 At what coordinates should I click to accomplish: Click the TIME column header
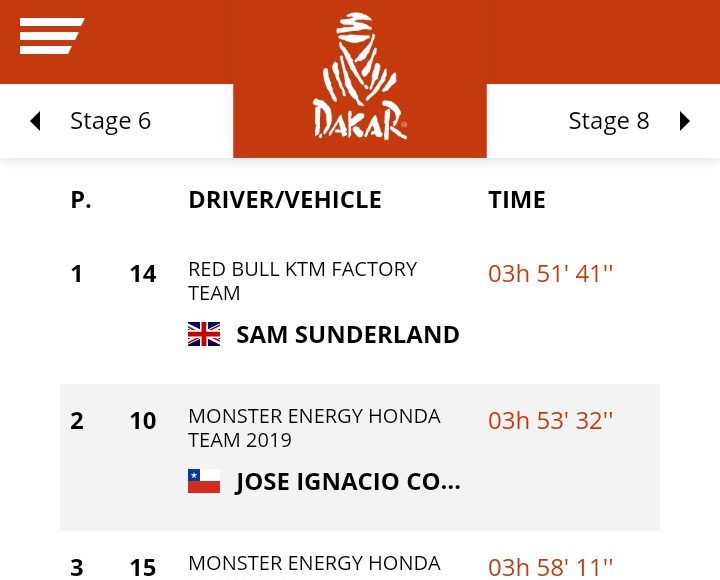click(x=517, y=200)
